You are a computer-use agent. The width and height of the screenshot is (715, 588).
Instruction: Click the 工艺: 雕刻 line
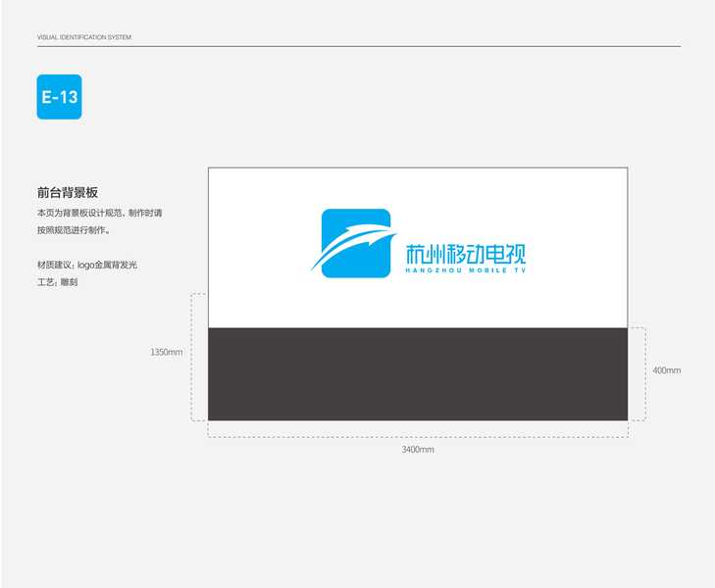(58, 282)
